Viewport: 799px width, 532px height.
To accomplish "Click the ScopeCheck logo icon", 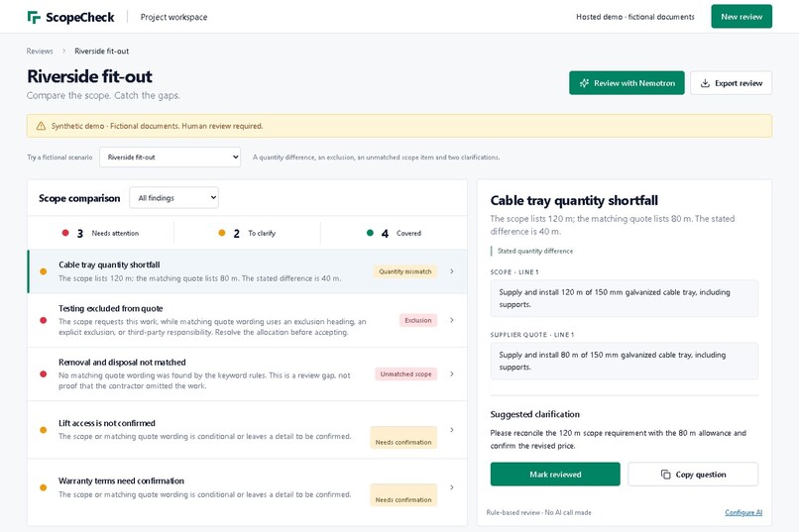I will (x=34, y=17).
